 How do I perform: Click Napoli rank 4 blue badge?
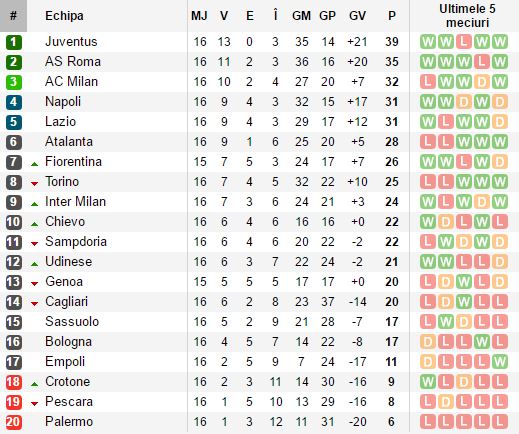(14, 102)
